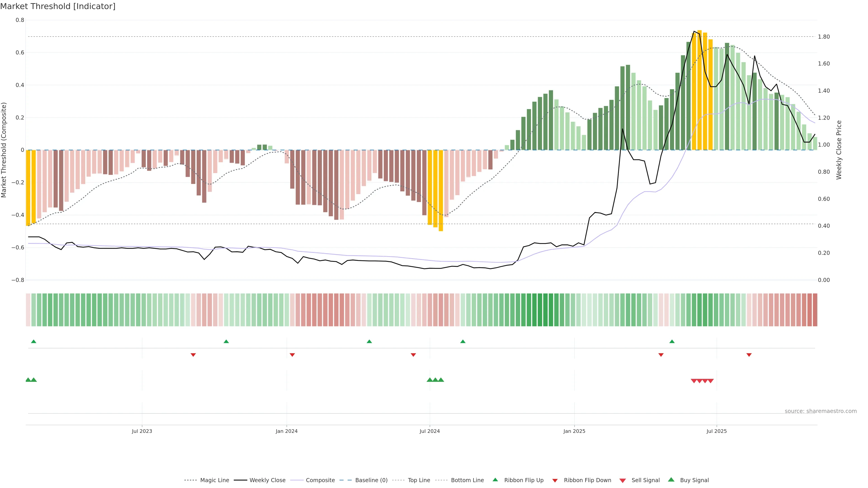Click the tallest yellow bar at the 2025 peak
Screen dimensions: 868x488
pyautogui.click(x=700, y=90)
